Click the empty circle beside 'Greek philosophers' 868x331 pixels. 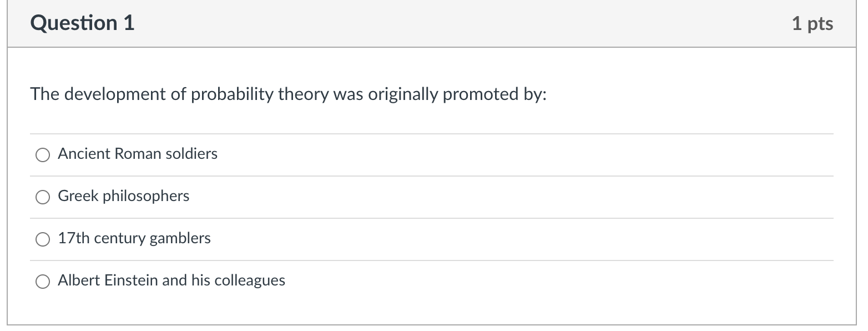42,197
